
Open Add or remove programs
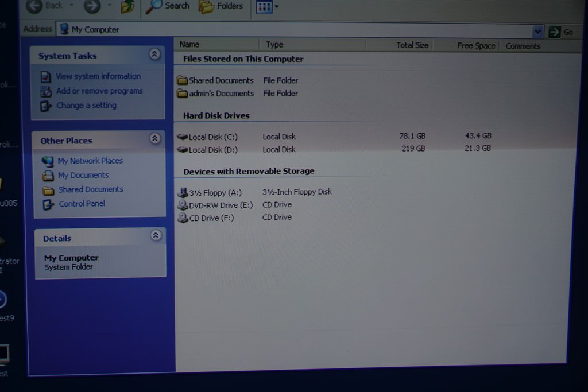click(99, 91)
